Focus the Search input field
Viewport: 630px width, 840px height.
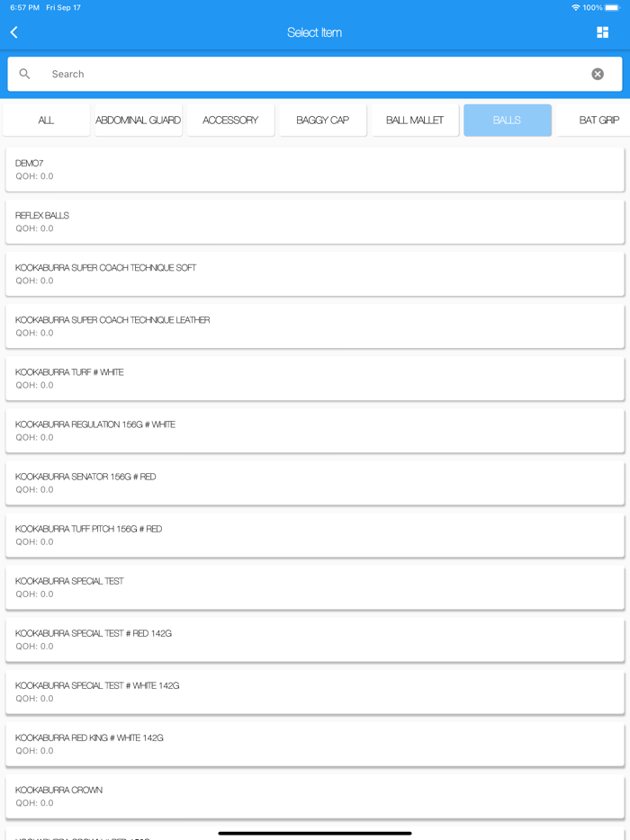[315, 74]
